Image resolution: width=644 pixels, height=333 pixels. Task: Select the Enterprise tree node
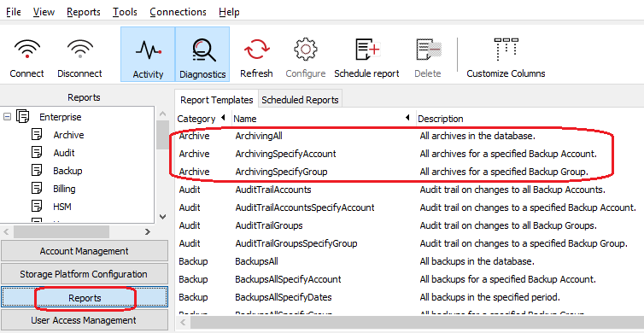(61, 117)
